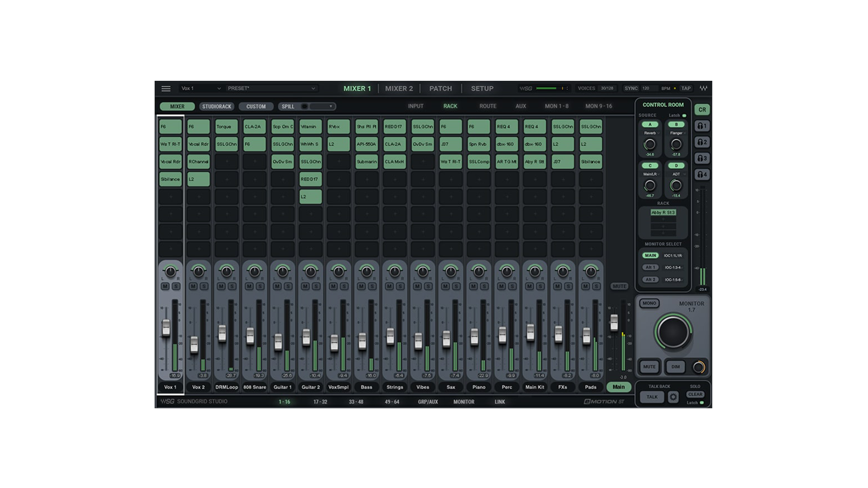Click the Waves logo icon

click(x=703, y=88)
